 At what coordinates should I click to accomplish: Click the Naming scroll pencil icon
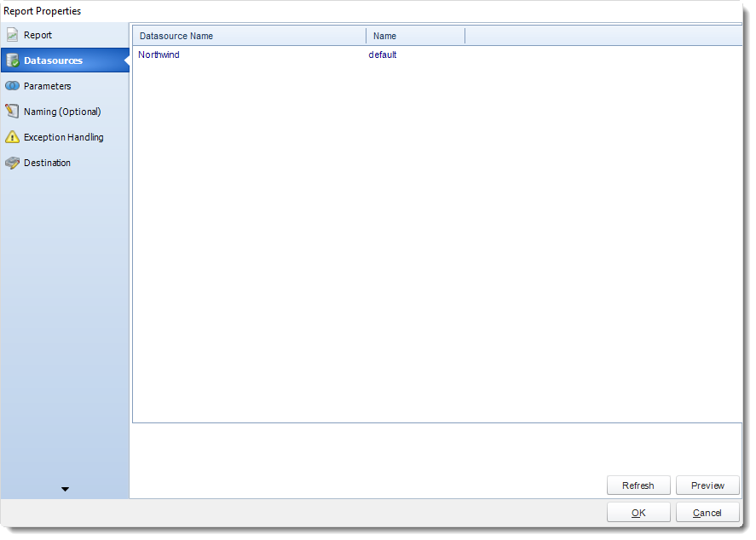pyautogui.click(x=12, y=112)
